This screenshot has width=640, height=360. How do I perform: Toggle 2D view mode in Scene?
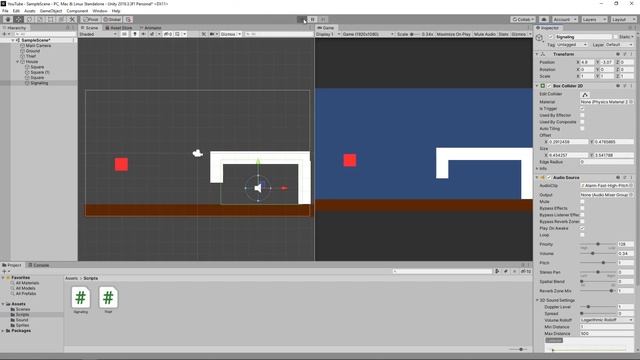[x=124, y=34]
